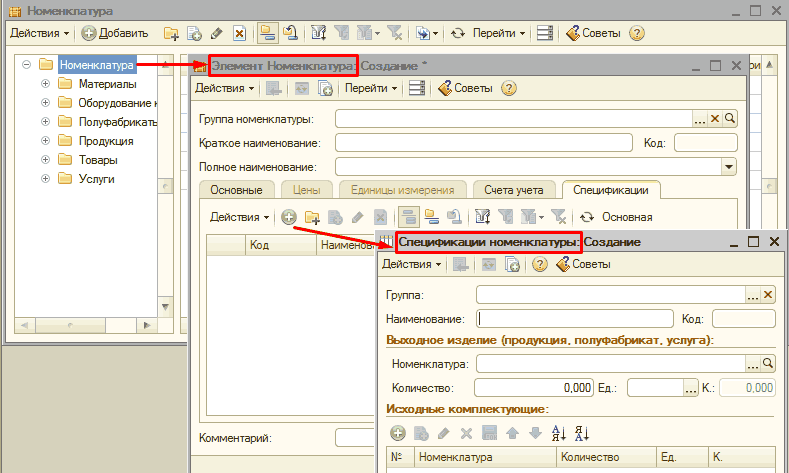The width and height of the screenshot is (789, 473).
Task: Click Советы in Спецификации номенклатуры window
Action: [584, 264]
